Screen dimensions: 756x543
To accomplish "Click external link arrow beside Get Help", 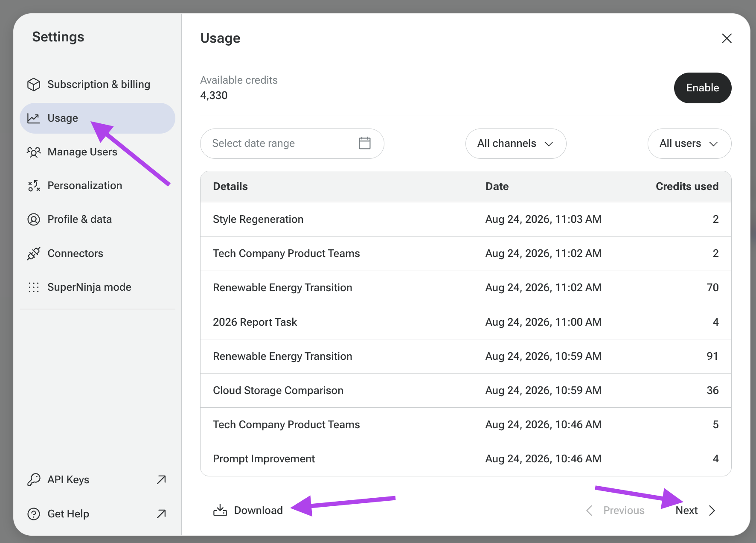I will click(x=161, y=514).
